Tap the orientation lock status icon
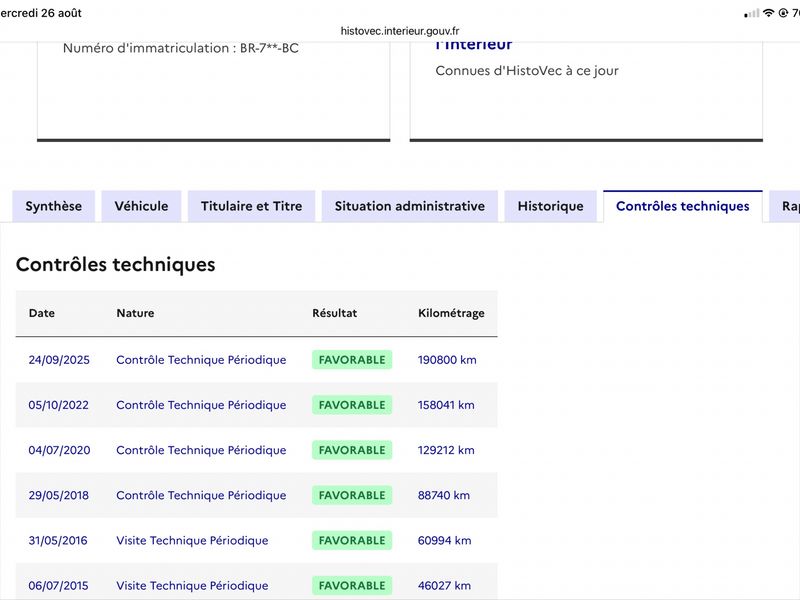The width and height of the screenshot is (800, 600). point(783,13)
